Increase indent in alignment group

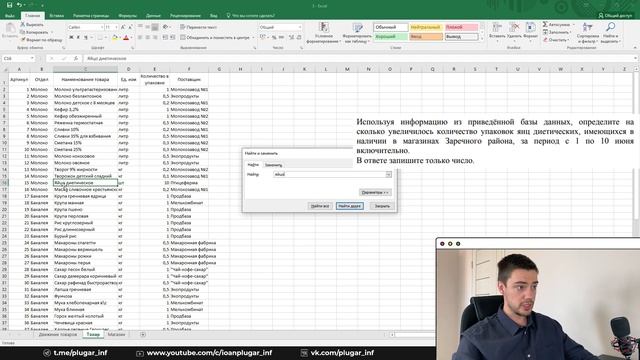172,38
